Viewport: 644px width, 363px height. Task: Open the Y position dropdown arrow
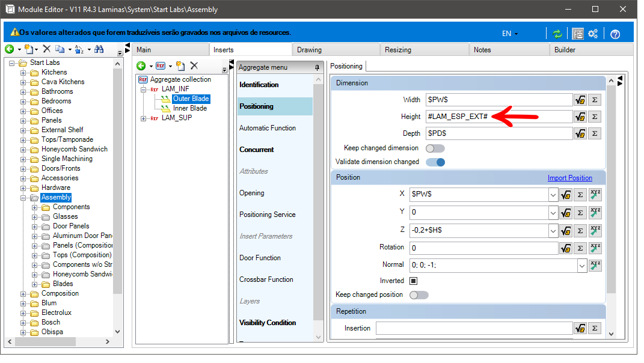click(553, 213)
